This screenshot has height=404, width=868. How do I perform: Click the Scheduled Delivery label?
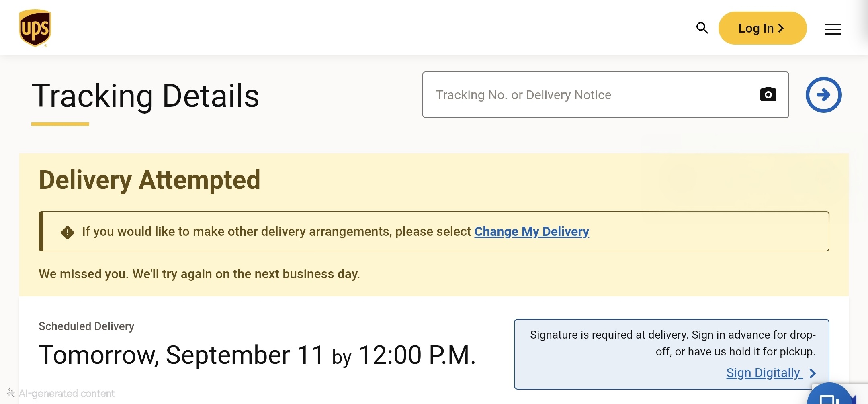pos(86,326)
